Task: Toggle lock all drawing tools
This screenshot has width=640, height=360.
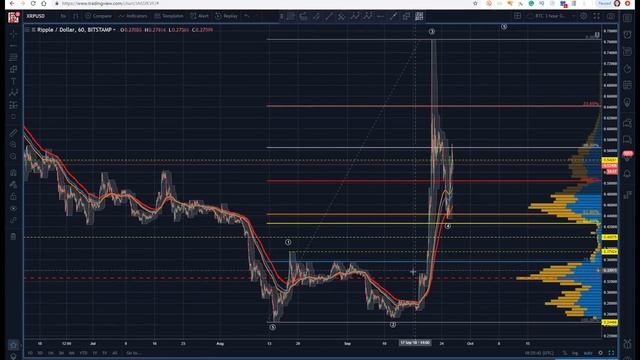Action: [13, 197]
